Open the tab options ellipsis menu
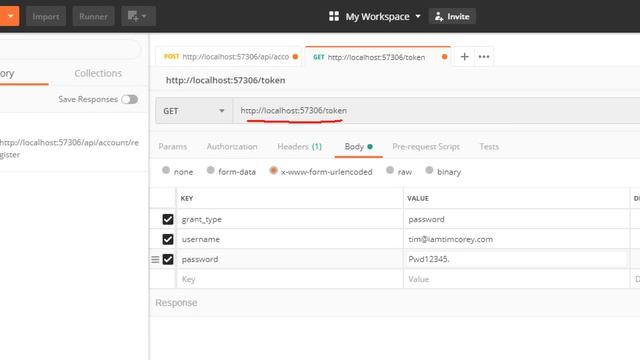 [484, 57]
